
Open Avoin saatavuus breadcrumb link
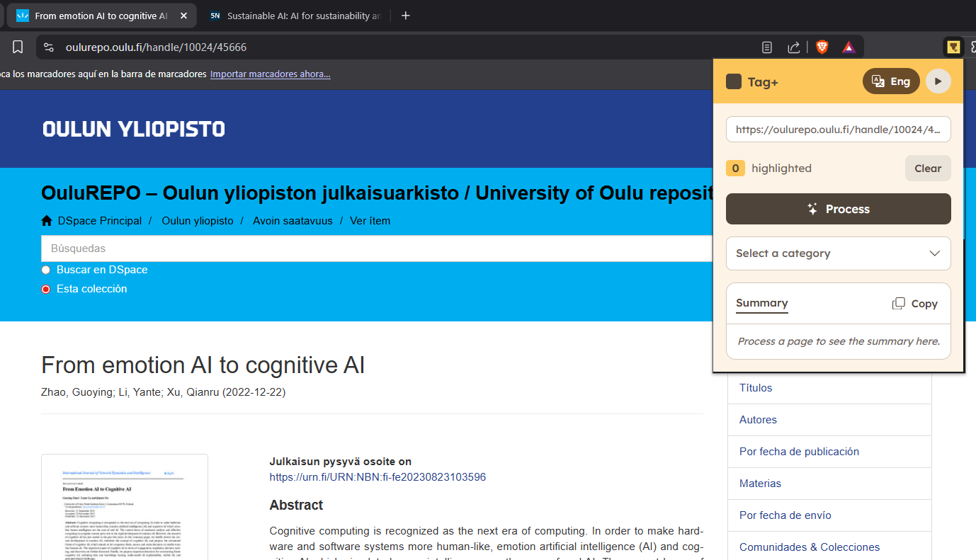293,221
